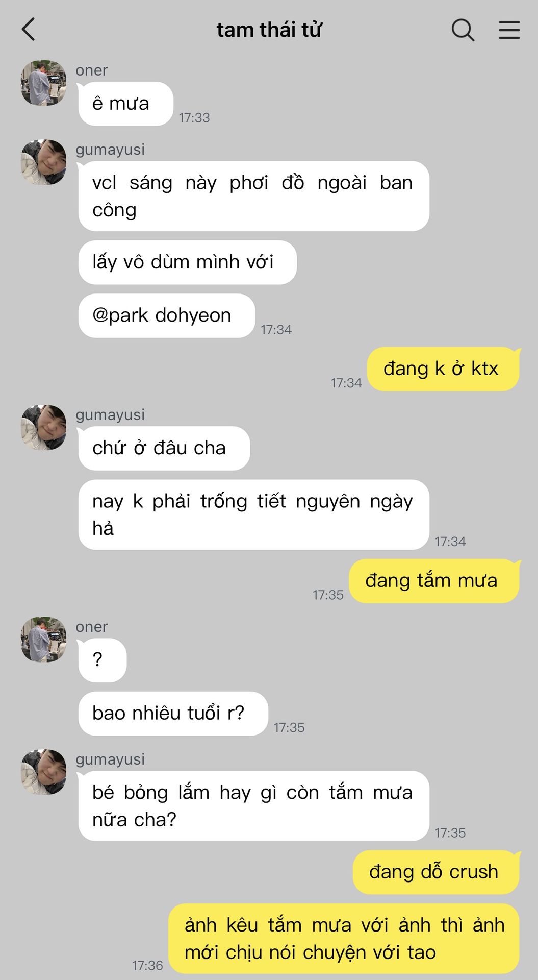Select the single '?' message bubble

click(102, 660)
